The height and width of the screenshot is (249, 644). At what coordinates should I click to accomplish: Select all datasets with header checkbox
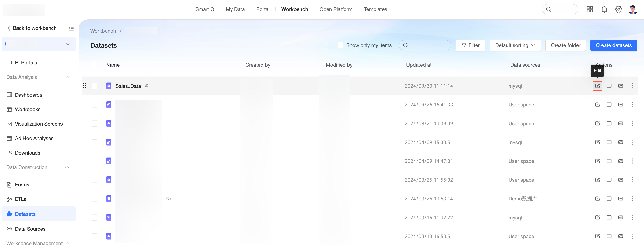point(95,65)
